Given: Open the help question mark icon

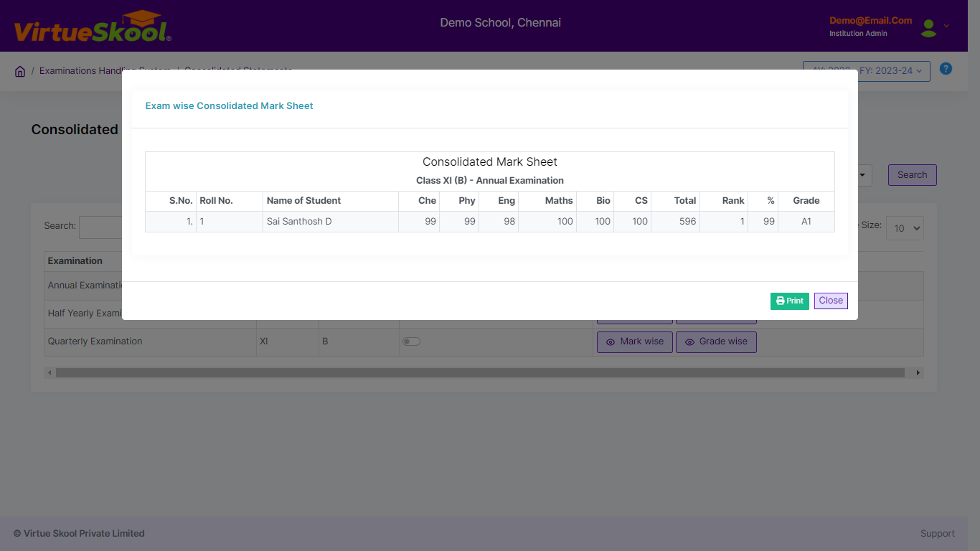Looking at the screenshot, I should [946, 69].
